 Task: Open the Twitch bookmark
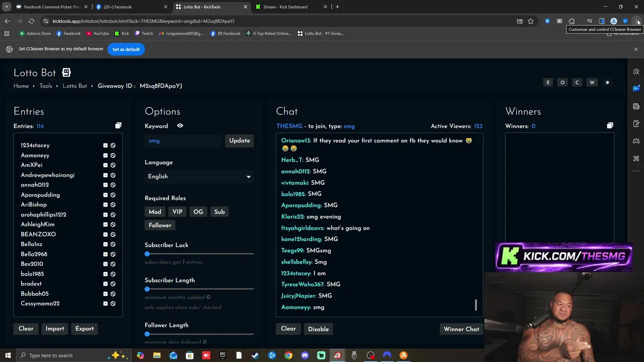[x=144, y=34]
